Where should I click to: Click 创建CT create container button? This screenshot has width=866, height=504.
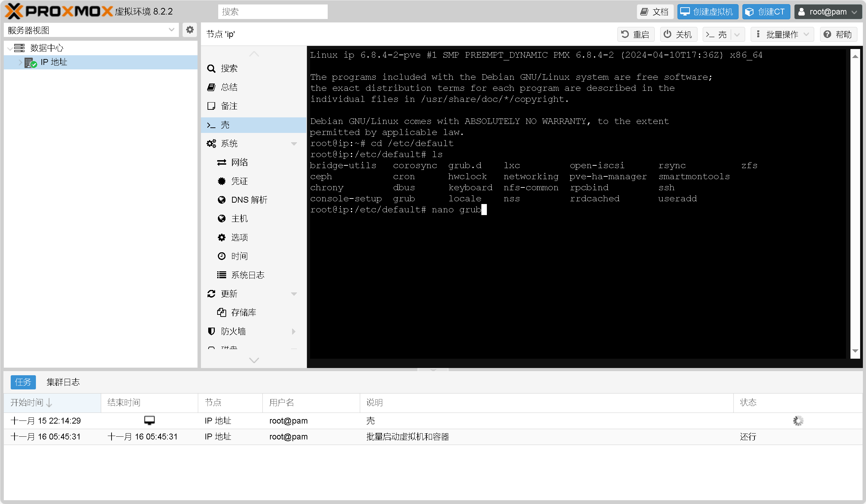[x=766, y=12]
